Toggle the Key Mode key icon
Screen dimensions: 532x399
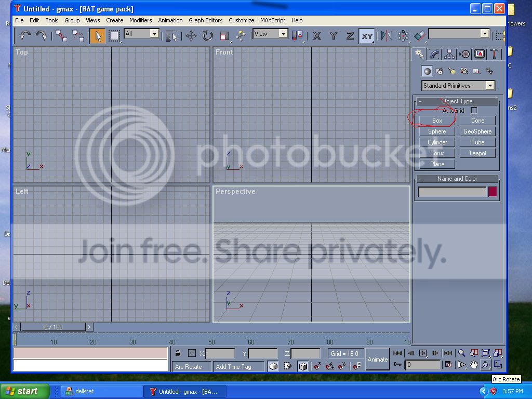coord(397,365)
